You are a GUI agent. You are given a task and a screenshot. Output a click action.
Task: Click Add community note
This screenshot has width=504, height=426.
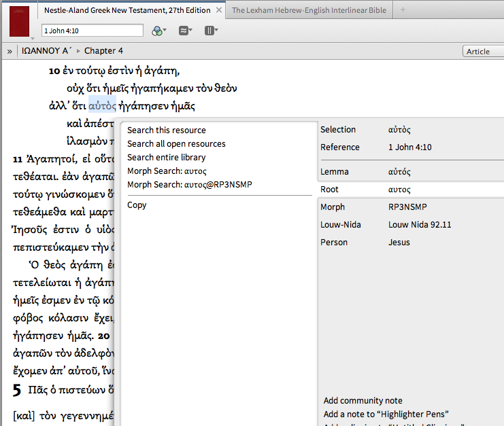point(363,401)
